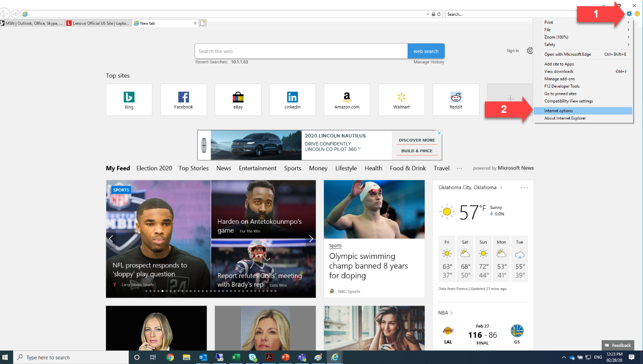Open Chrome from the taskbar

[x=170, y=357]
